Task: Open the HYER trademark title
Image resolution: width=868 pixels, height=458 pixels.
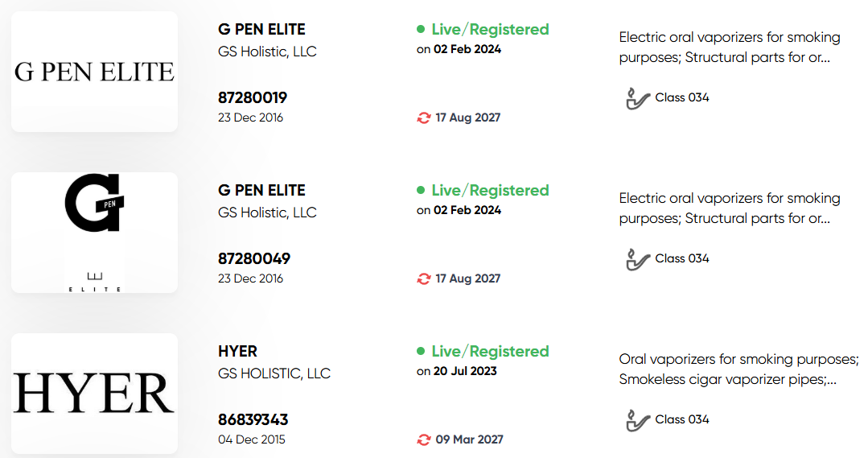Action: tap(237, 352)
